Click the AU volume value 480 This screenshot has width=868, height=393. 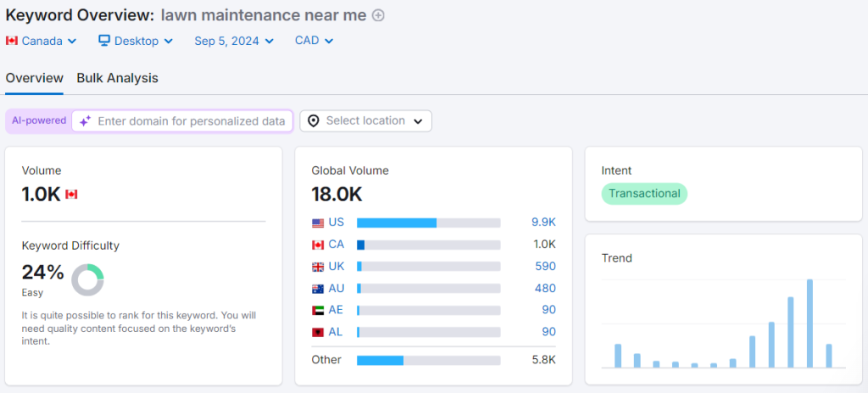click(x=545, y=288)
